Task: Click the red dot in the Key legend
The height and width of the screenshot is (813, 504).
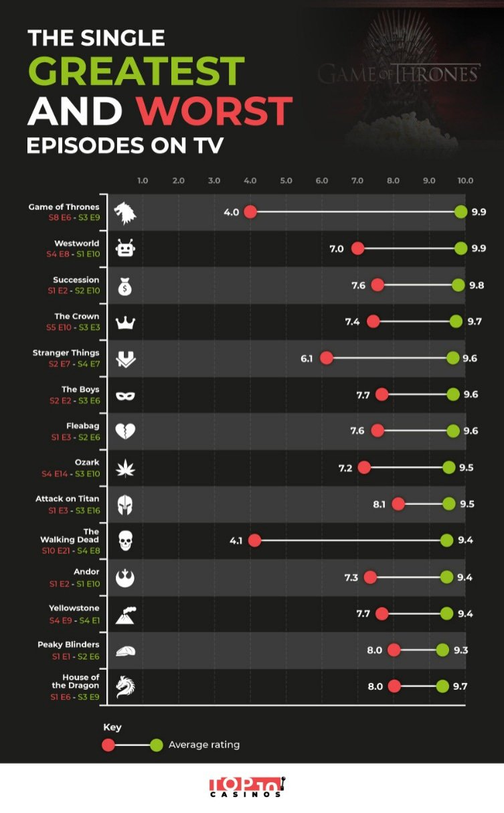Action: (x=109, y=745)
